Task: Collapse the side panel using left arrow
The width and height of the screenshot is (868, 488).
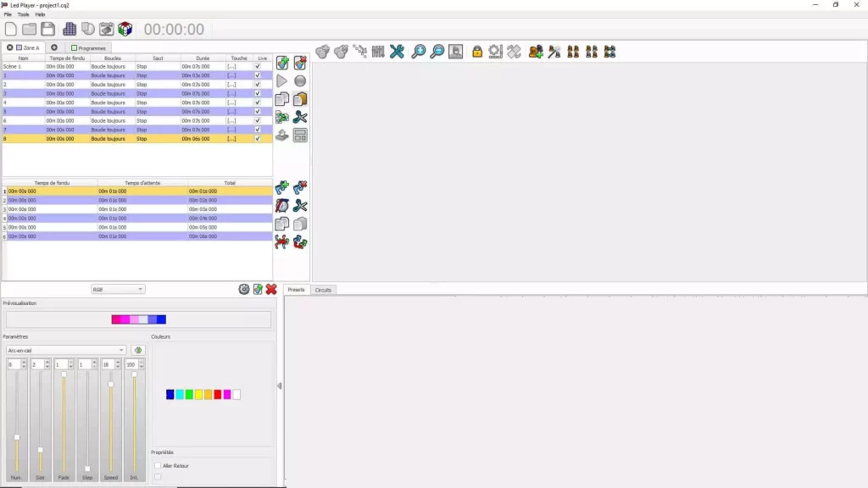Action: click(x=280, y=386)
